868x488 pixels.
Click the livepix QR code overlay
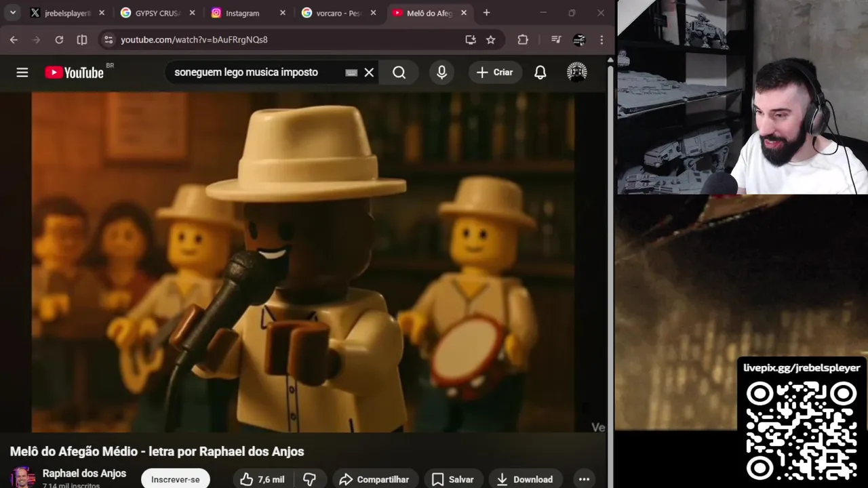point(802,431)
